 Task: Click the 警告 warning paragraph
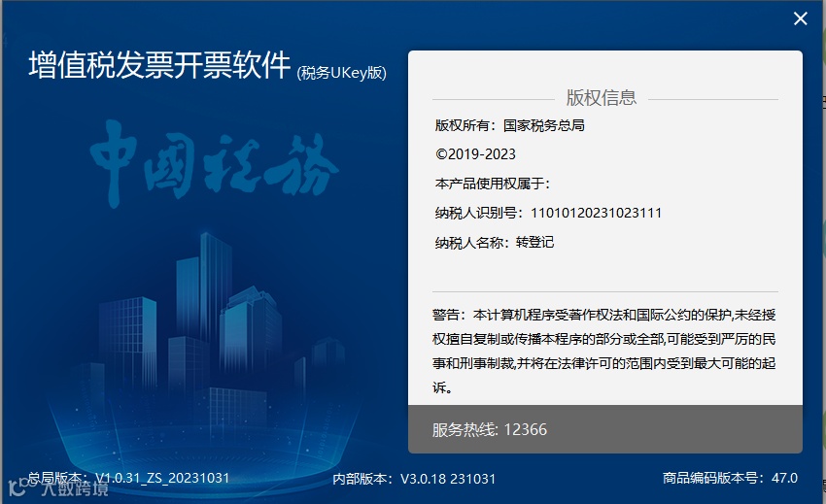click(x=603, y=352)
